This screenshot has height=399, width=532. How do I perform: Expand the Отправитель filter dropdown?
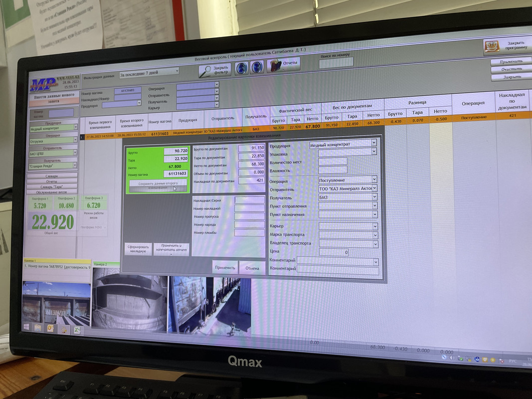pyautogui.click(x=216, y=91)
